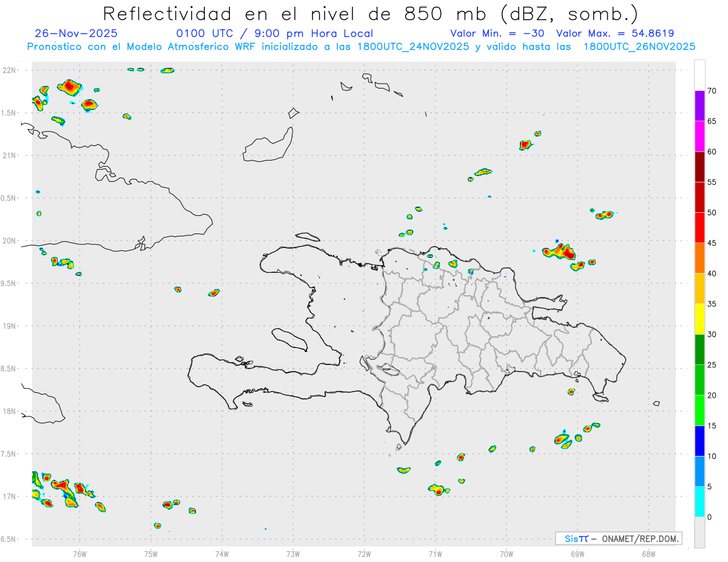Click the "70W" longitude label
The height and width of the screenshot is (562, 728).
tap(507, 554)
